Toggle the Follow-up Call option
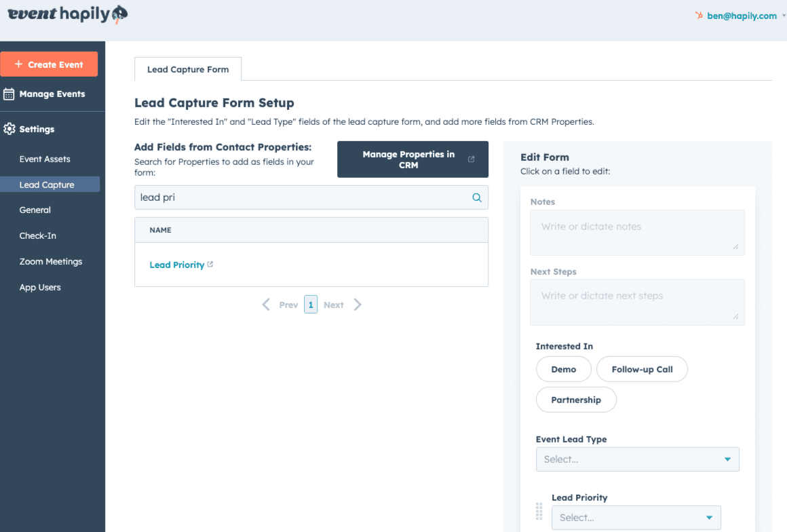 642,369
